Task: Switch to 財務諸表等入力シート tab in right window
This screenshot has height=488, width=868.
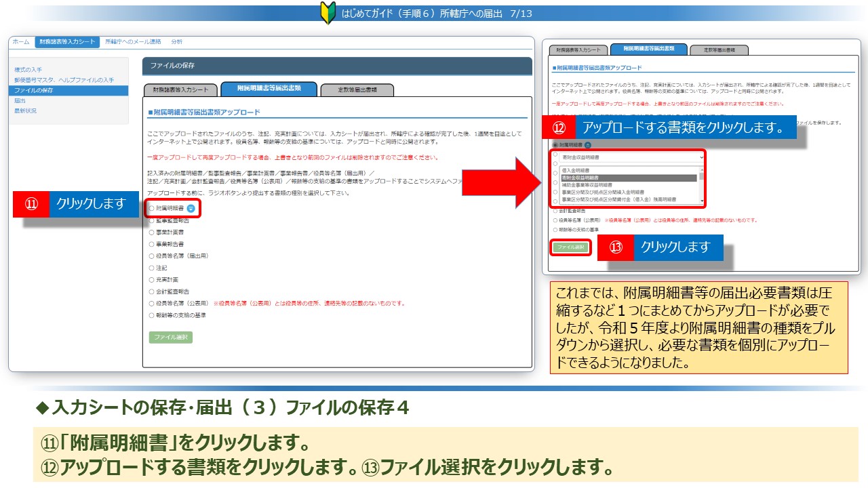Action: pos(578,50)
